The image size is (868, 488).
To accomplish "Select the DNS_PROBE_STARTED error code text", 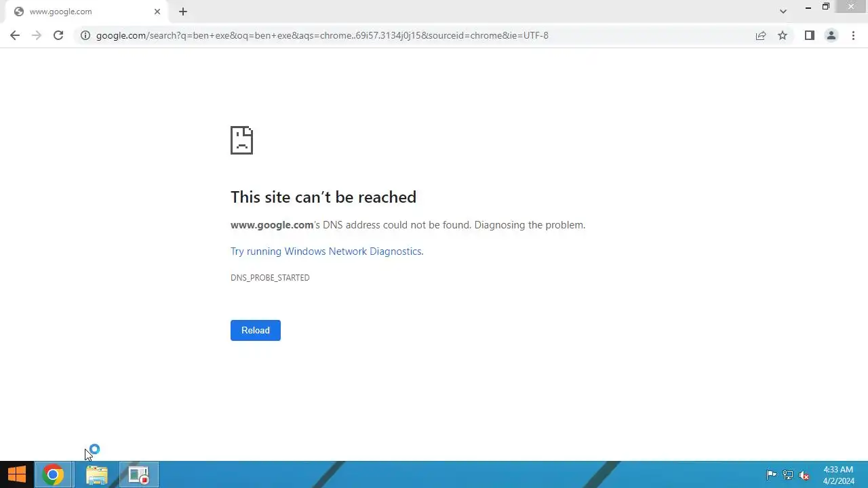I will 270,278.
